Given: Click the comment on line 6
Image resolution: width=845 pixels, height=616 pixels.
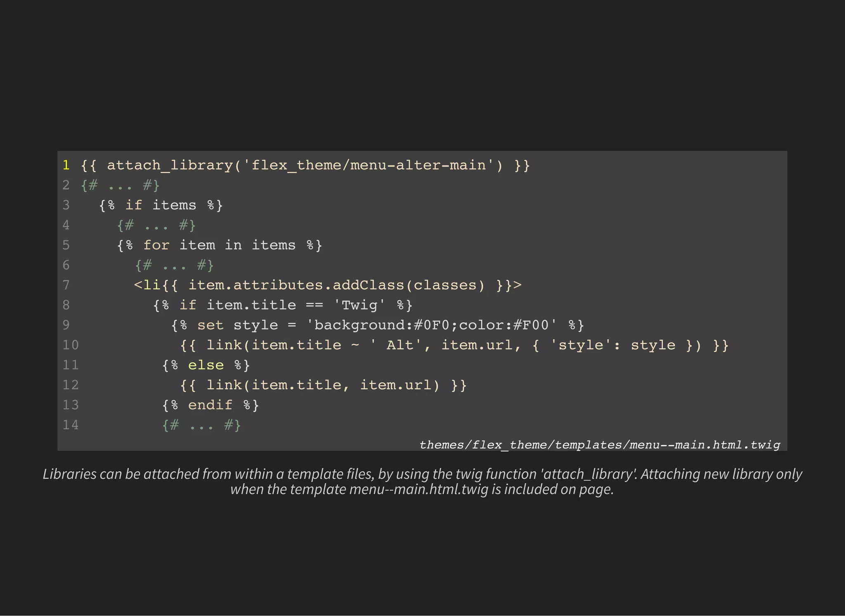Looking at the screenshot, I should 175,265.
